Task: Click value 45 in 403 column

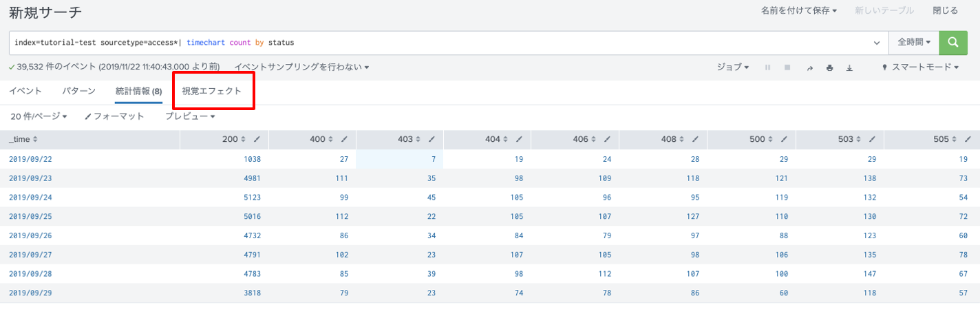Action: tap(432, 197)
